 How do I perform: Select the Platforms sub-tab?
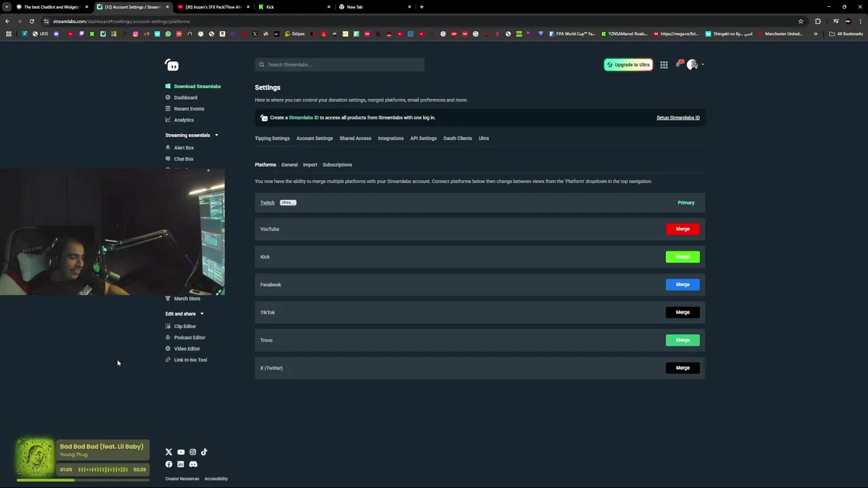pos(265,165)
